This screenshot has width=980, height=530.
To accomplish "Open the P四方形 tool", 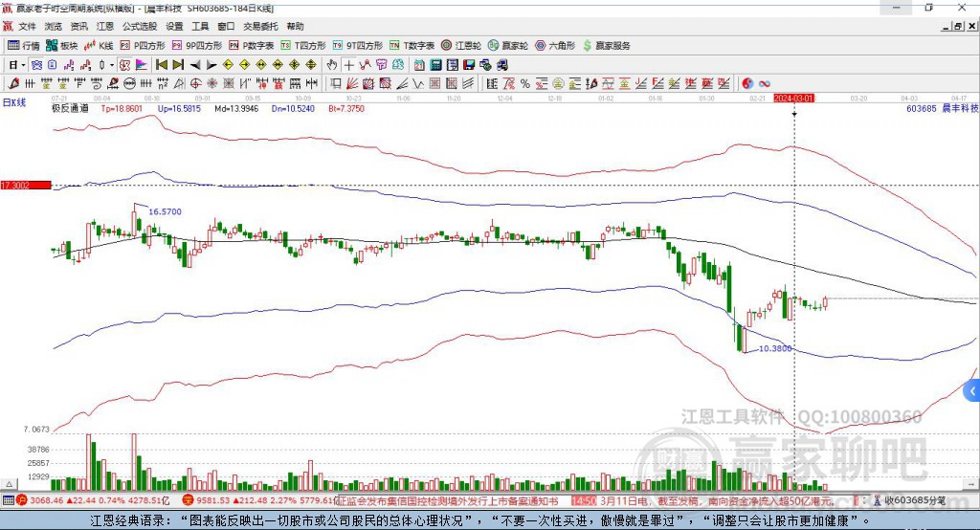I will point(143,46).
